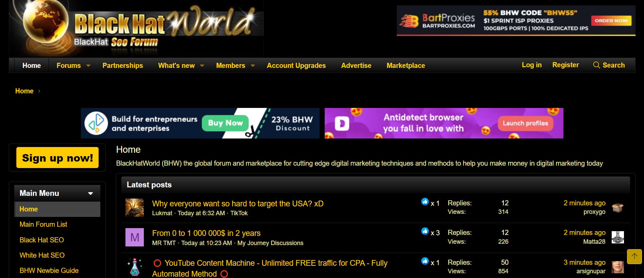The width and height of the screenshot is (644, 278).
Task: Click the Log in link
Action: coord(532,65)
